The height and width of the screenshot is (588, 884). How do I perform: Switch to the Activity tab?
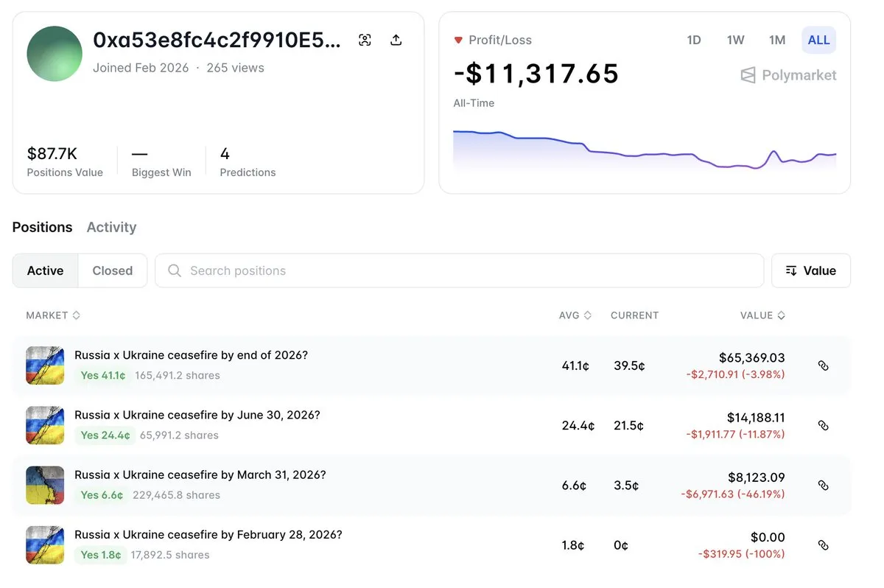click(x=111, y=227)
